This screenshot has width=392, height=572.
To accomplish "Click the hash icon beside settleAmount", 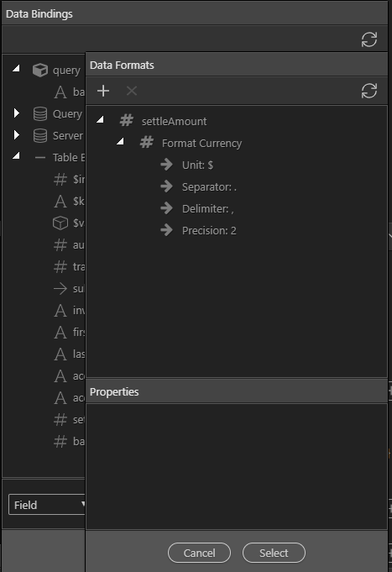I will [127, 120].
